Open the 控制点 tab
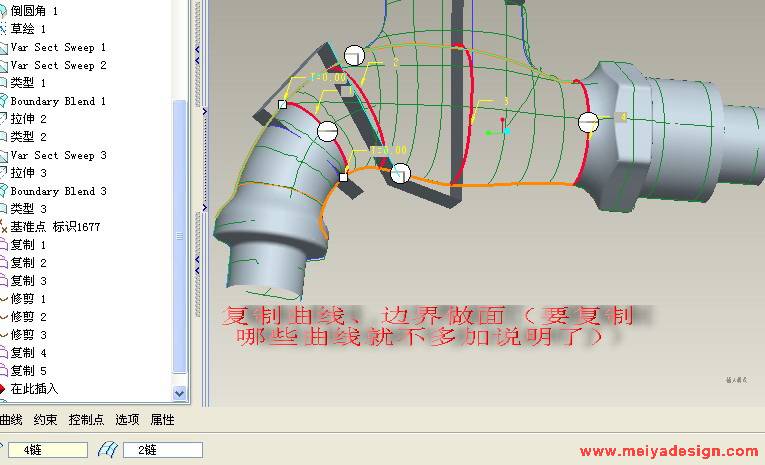Viewport: 765px width, 465px height. pos(86,420)
